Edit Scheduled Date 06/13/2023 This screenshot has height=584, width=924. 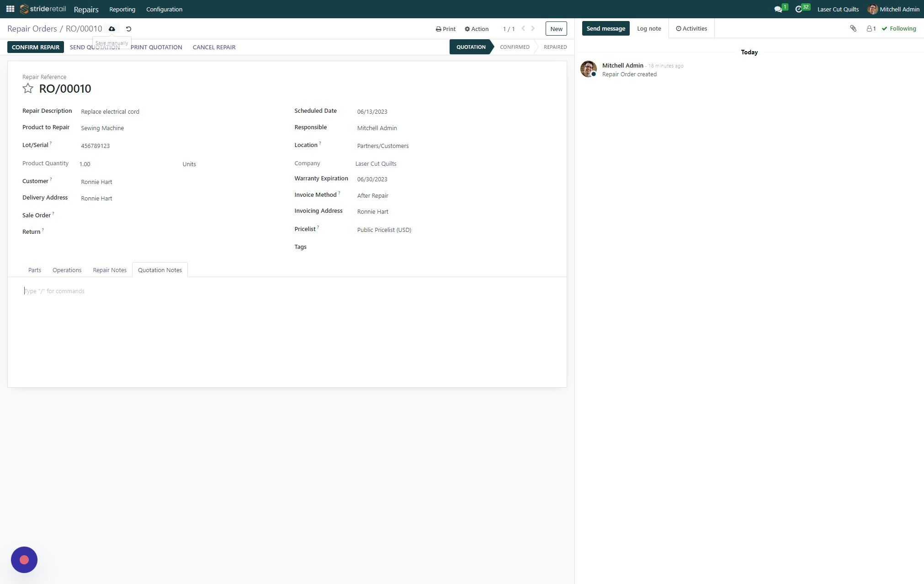click(454, 111)
